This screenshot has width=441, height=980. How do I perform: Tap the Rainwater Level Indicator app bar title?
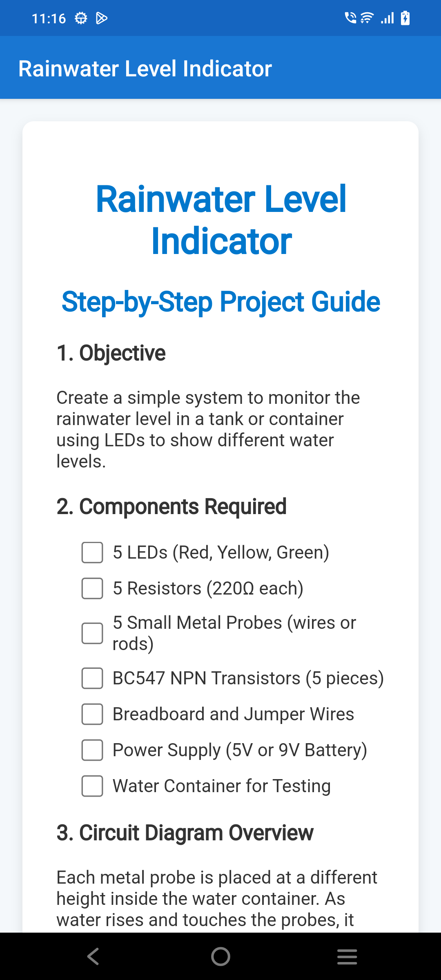[145, 69]
